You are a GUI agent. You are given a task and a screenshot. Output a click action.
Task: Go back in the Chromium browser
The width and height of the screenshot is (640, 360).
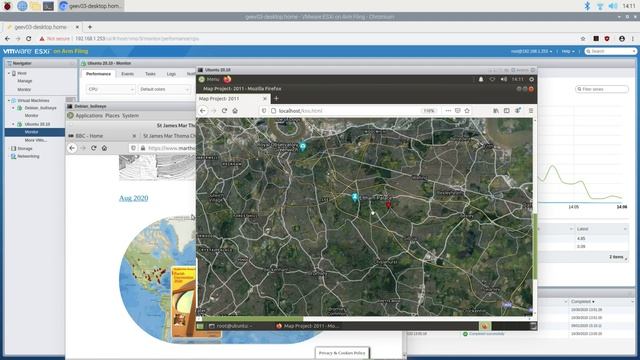(7, 38)
